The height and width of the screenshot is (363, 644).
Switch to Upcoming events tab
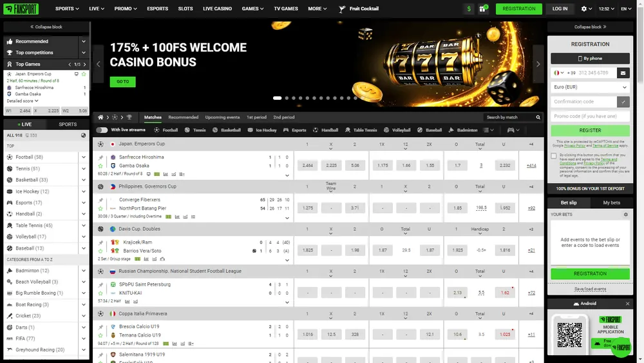pyautogui.click(x=222, y=117)
